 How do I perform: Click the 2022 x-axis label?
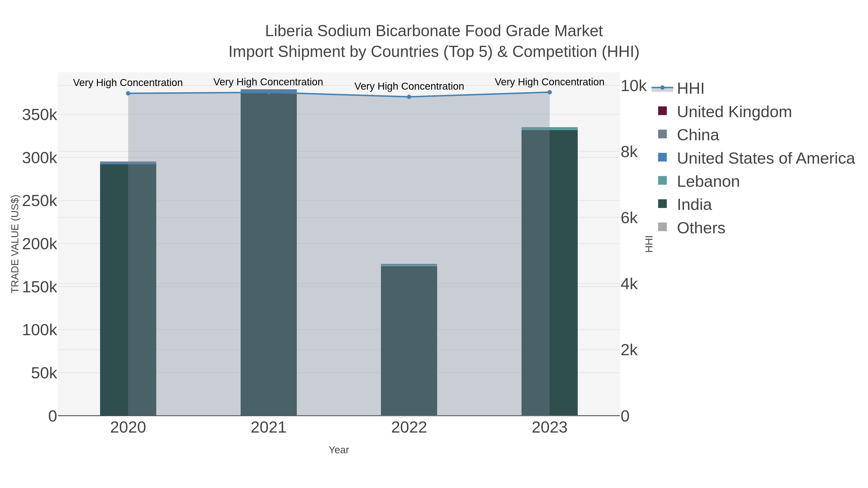click(x=409, y=428)
